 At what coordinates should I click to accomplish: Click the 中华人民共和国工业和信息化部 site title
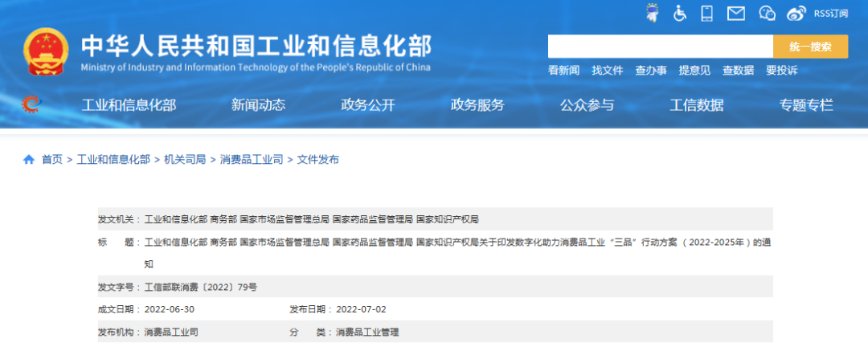click(256, 46)
